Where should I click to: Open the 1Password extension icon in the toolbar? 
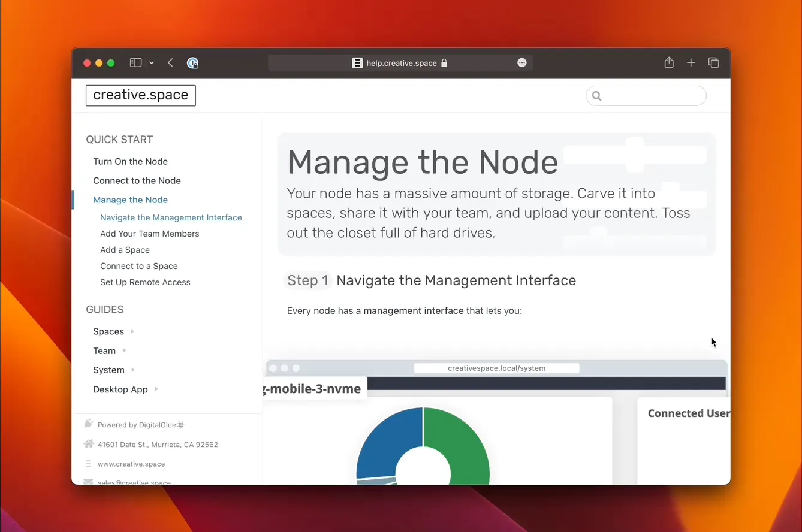click(192, 63)
